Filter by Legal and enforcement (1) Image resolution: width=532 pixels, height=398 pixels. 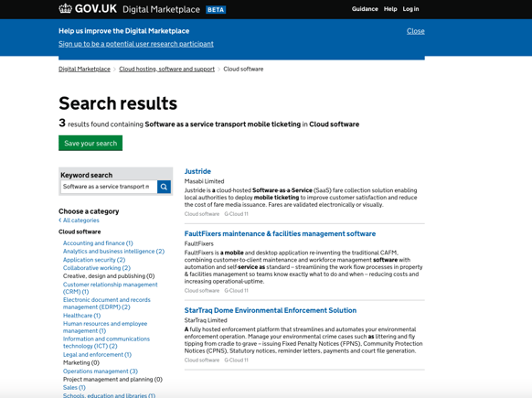click(97, 354)
